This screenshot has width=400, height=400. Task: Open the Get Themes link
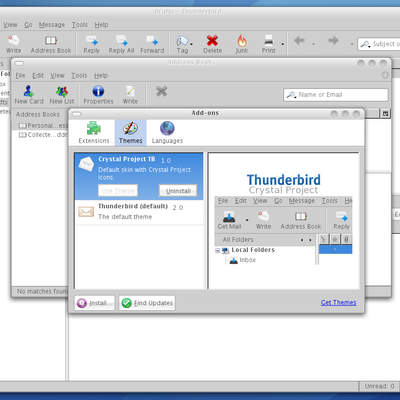pyautogui.click(x=338, y=302)
